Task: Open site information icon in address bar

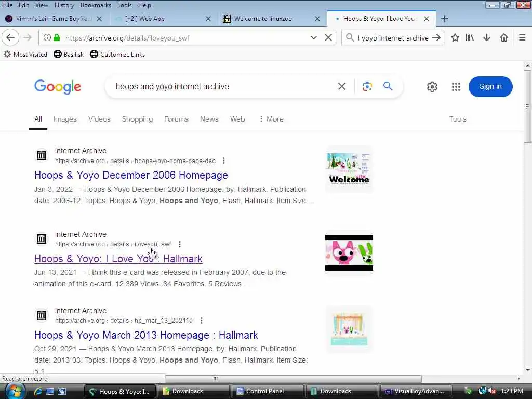Action: coord(47,37)
